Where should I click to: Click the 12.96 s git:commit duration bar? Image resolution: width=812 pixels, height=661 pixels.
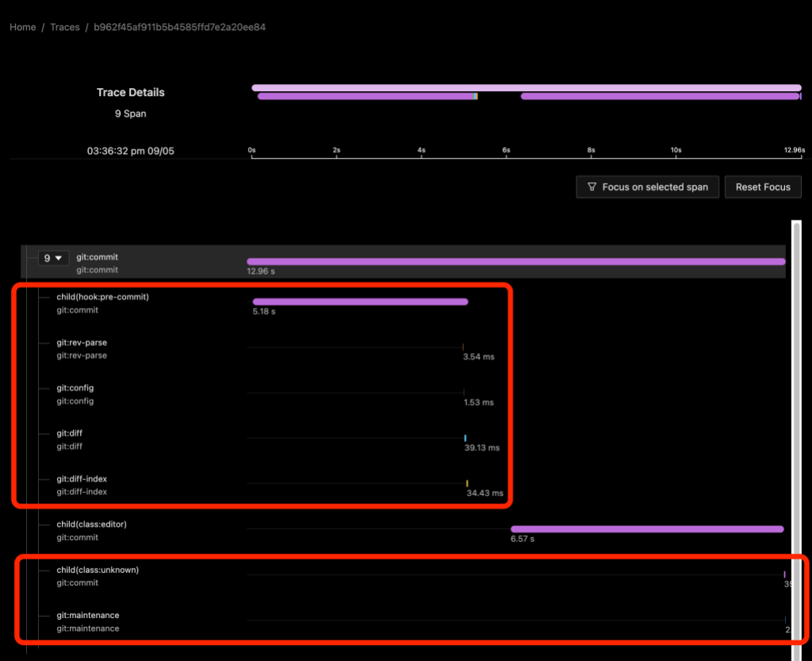coord(515,261)
